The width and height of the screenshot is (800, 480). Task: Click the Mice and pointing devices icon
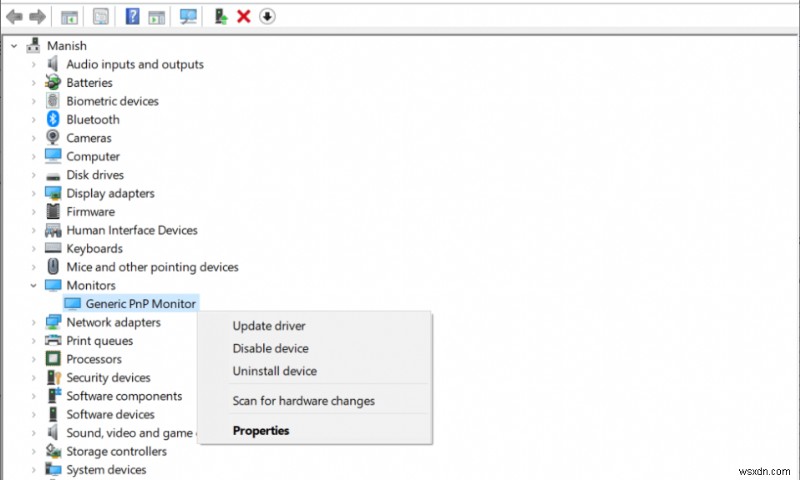coord(53,266)
